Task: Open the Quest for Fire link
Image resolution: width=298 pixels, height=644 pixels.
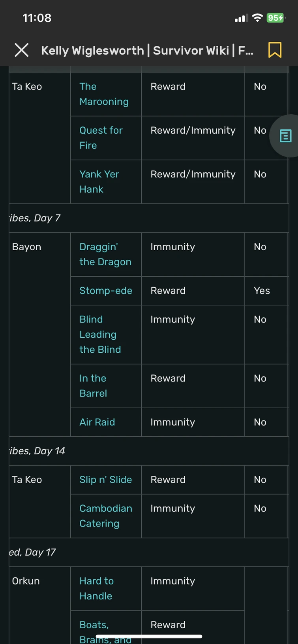Action: 101,138
